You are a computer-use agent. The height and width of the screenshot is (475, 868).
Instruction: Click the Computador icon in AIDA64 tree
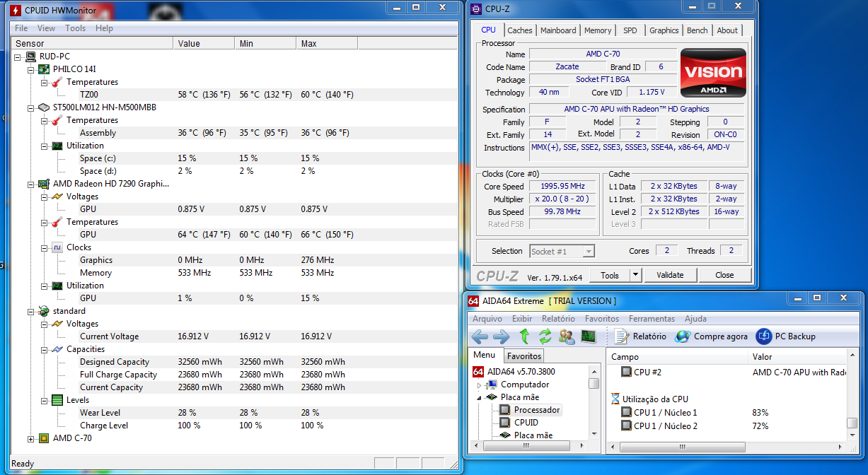point(492,385)
